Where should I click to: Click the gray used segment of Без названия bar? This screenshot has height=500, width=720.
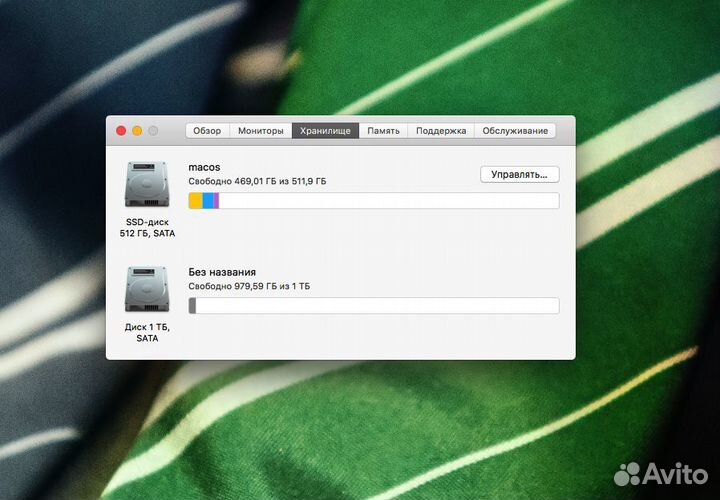(192, 306)
